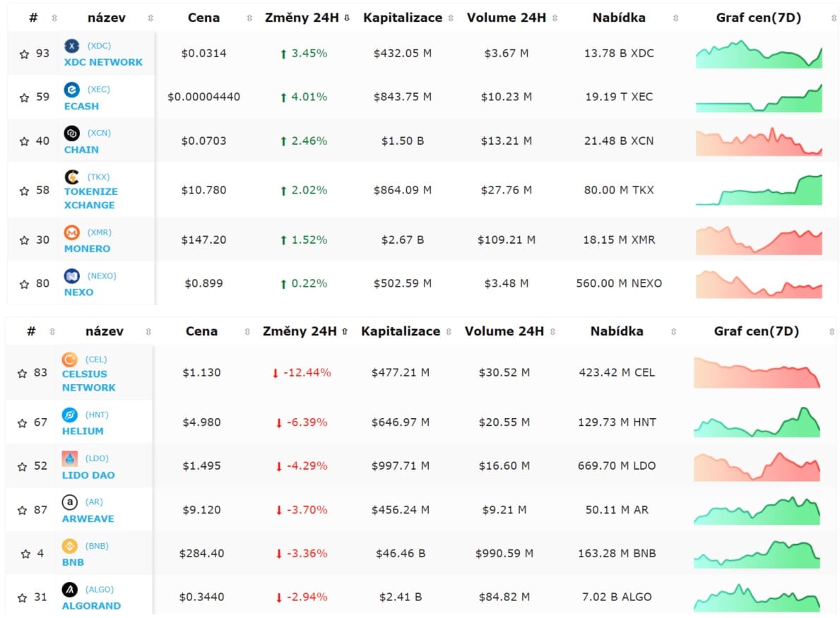Toggle favorite star for Celsius Network
Screen dimensions: 840x618
point(22,373)
